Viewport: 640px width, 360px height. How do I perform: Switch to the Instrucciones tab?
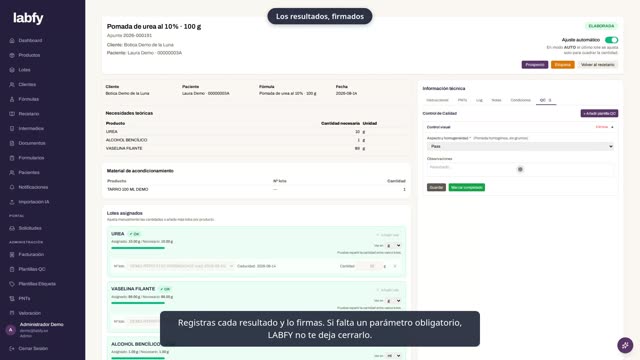pyautogui.click(x=437, y=100)
